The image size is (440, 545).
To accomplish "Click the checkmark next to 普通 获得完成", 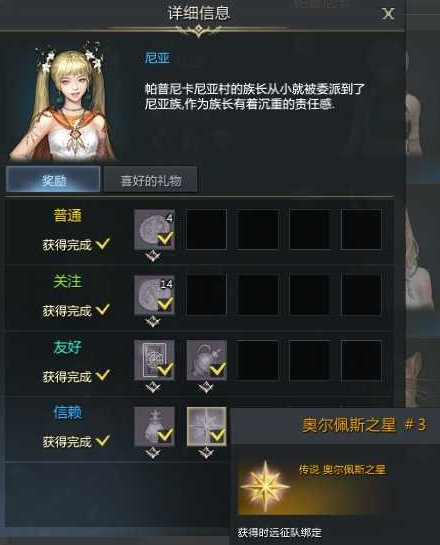I will 103,244.
